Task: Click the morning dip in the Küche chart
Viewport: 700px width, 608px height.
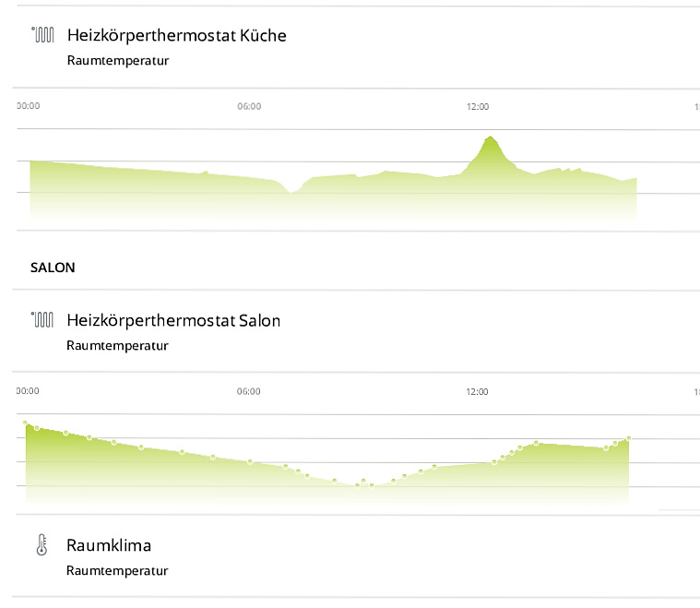Action: [291, 192]
